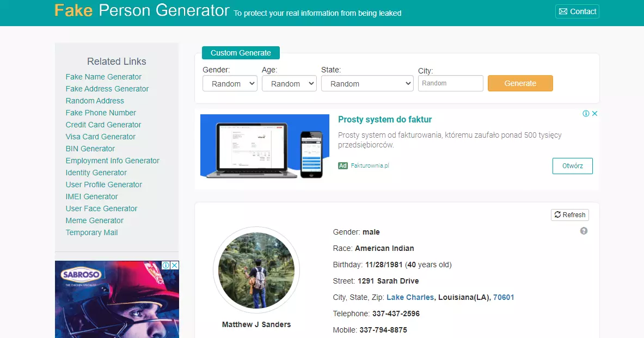This screenshot has width=644, height=338.
Task: Click the Contact envelope button
Action: coord(577,11)
